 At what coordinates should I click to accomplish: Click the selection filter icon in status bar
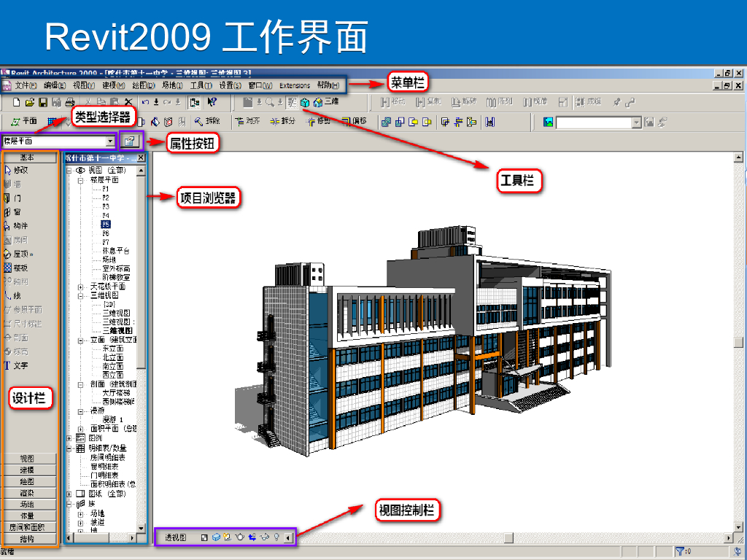pos(680,551)
